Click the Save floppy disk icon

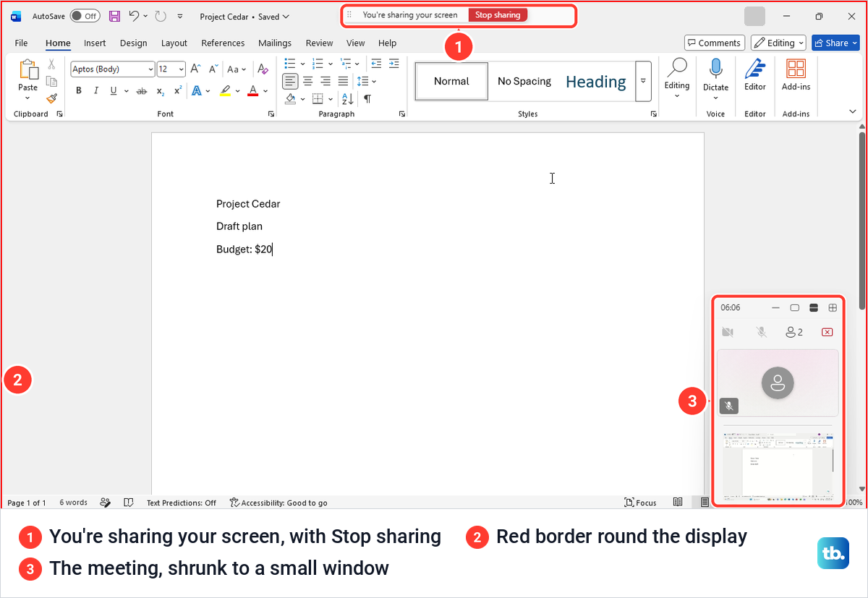pos(114,16)
